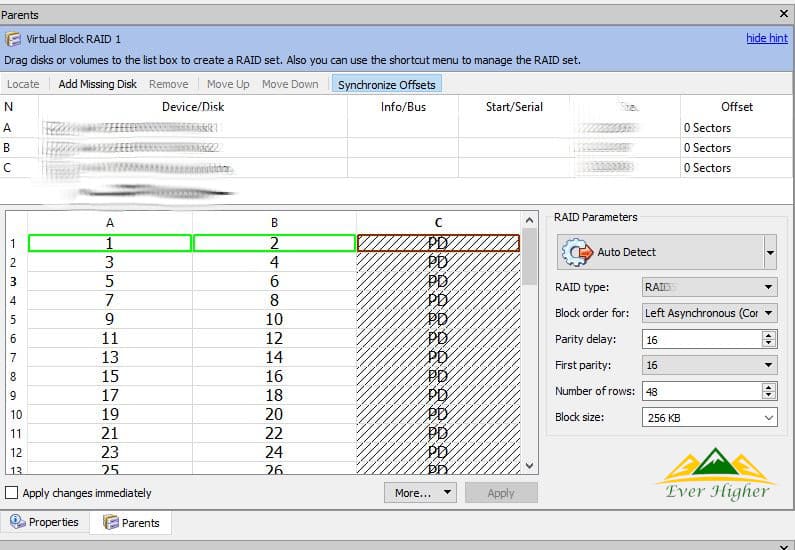
Task: Click the Properties tab icon
Action: (x=17, y=522)
